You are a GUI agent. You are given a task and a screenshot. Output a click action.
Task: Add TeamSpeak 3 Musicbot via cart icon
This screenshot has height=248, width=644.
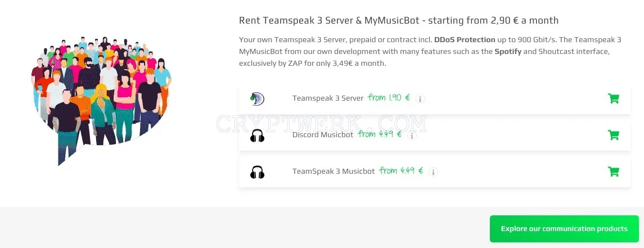tap(613, 172)
